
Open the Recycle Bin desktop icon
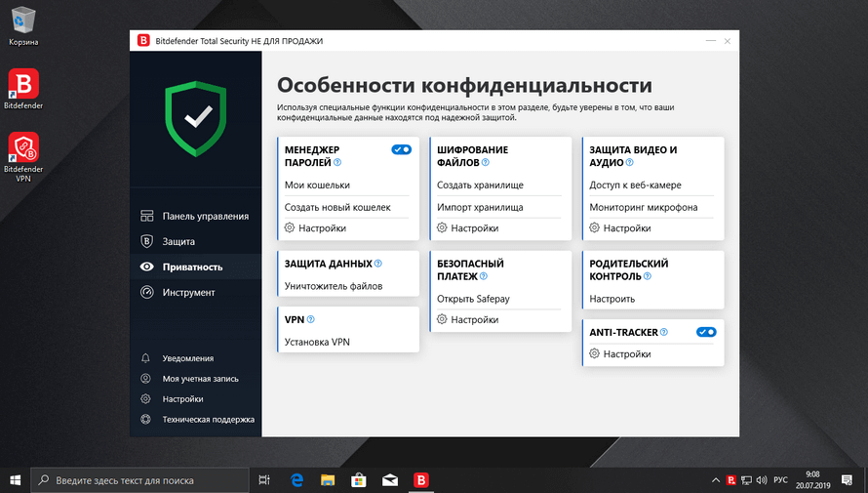click(22, 26)
